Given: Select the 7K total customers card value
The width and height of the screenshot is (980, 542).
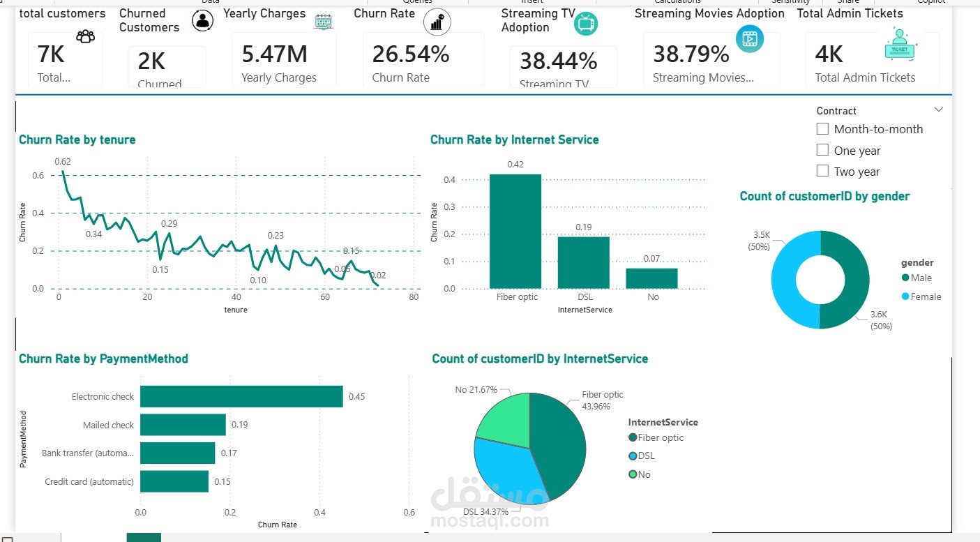Looking at the screenshot, I should pos(51,54).
